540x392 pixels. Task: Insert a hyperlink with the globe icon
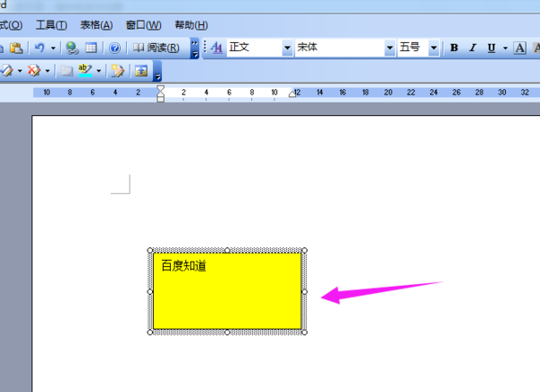(72, 48)
